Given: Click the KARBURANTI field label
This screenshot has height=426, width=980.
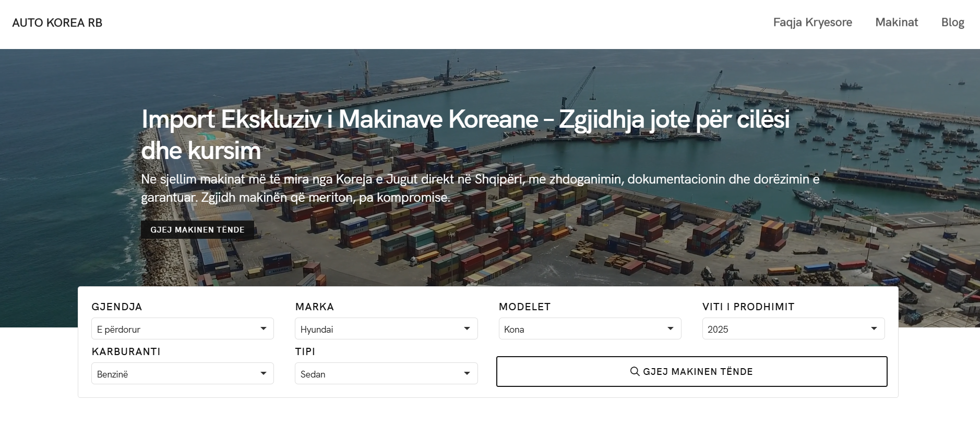Looking at the screenshot, I should pyautogui.click(x=126, y=351).
